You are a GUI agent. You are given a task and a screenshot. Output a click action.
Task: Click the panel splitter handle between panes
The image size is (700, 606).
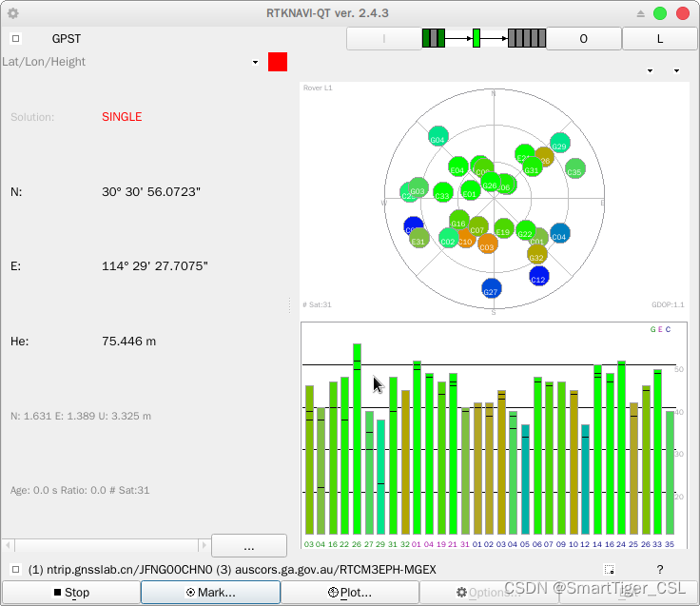[x=290, y=305]
